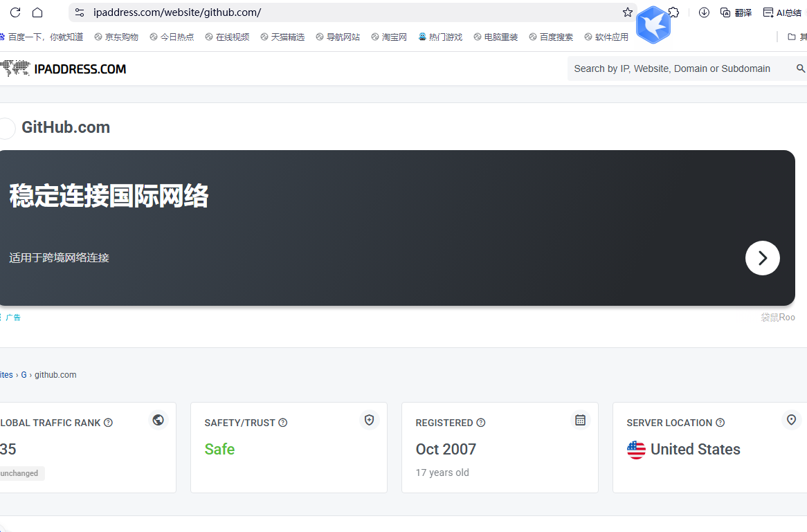Click map pin icon on Server Location card

click(x=791, y=420)
